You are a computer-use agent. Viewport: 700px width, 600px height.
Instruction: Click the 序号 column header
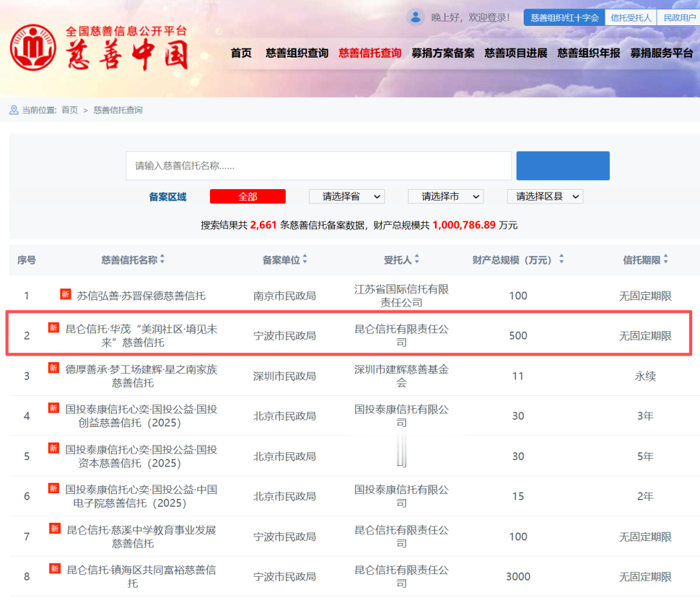click(27, 260)
